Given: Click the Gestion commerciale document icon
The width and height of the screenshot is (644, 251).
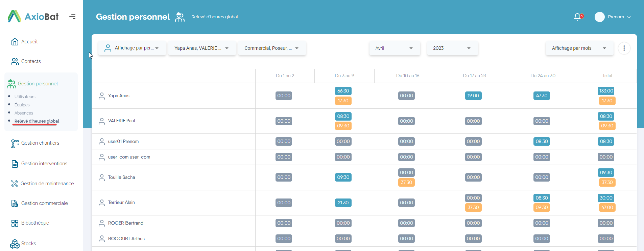Looking at the screenshot, I should 15,203.
